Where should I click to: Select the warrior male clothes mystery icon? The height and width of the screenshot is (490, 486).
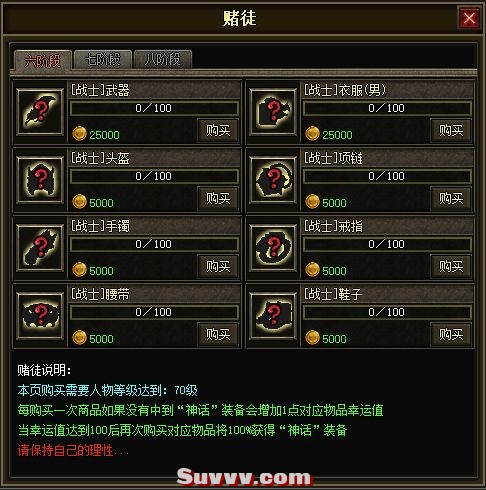click(273, 112)
